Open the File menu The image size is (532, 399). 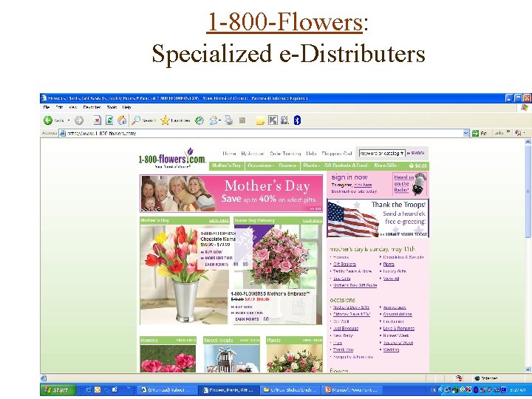coord(47,107)
